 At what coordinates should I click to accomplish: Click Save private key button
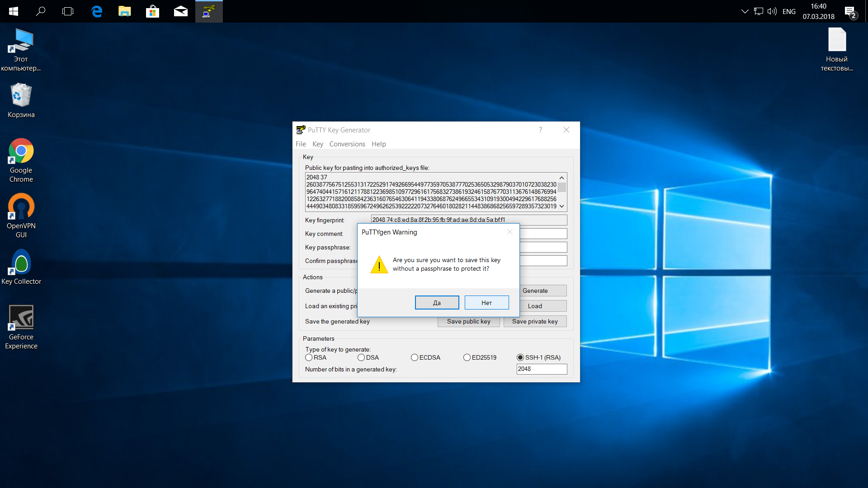coord(535,321)
